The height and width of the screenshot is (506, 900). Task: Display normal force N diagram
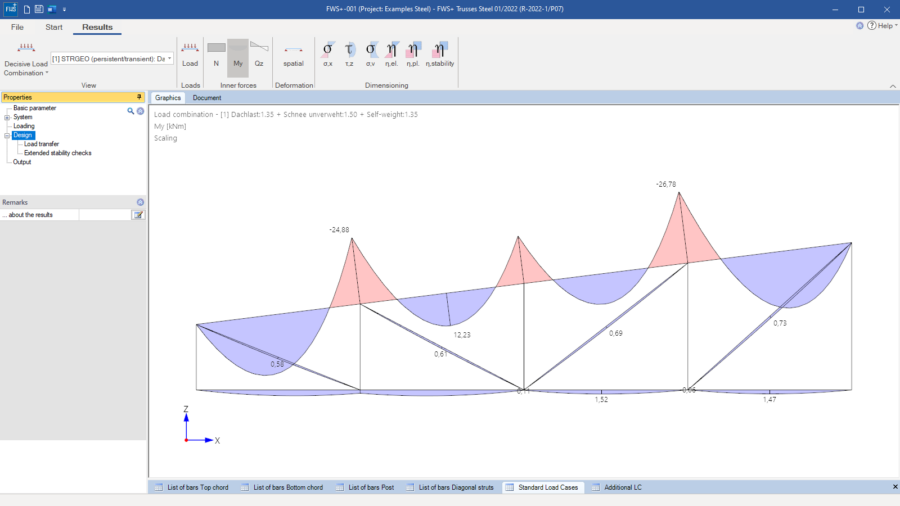(216, 55)
